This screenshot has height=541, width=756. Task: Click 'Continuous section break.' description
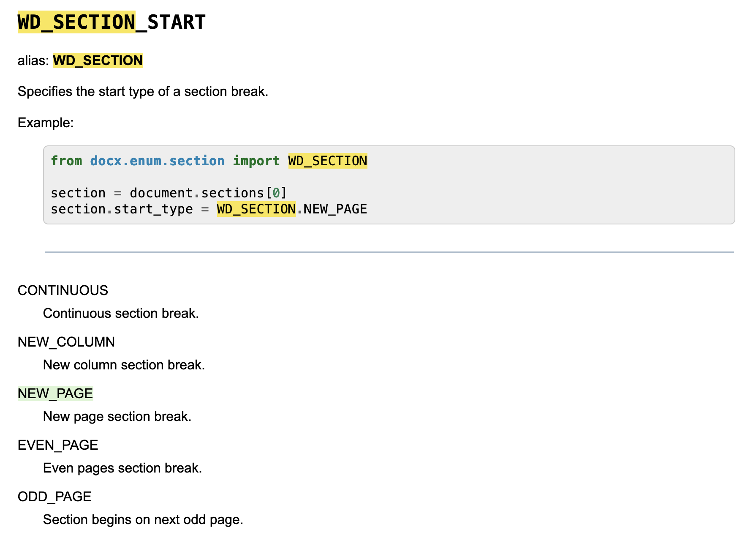(121, 313)
